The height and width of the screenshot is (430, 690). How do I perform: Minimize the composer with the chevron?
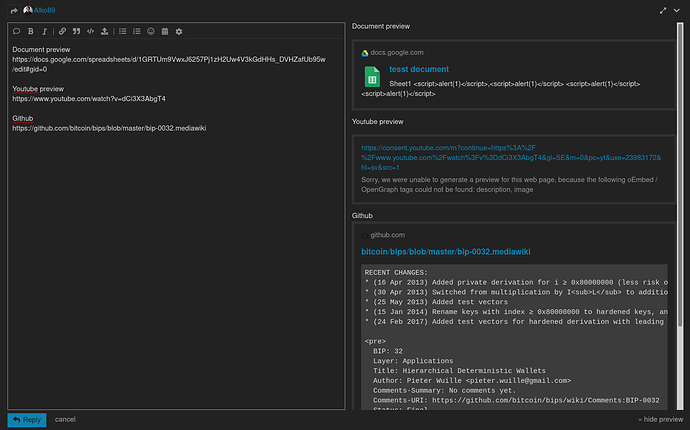click(677, 11)
